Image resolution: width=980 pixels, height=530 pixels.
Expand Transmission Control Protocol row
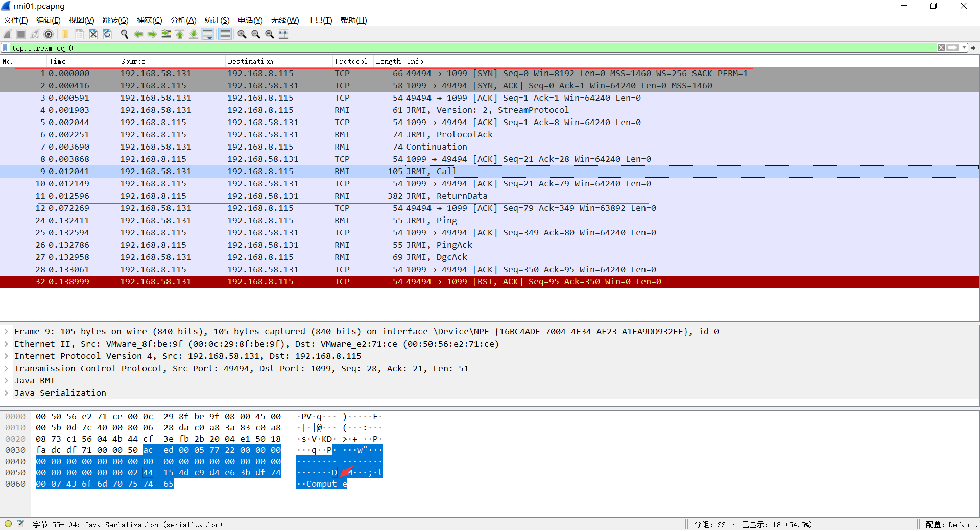click(6, 368)
